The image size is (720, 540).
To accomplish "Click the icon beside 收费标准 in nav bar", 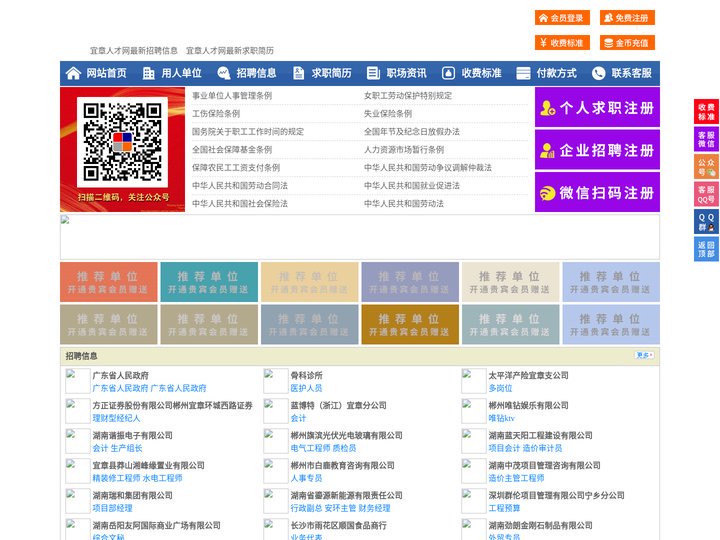I will 448,73.
